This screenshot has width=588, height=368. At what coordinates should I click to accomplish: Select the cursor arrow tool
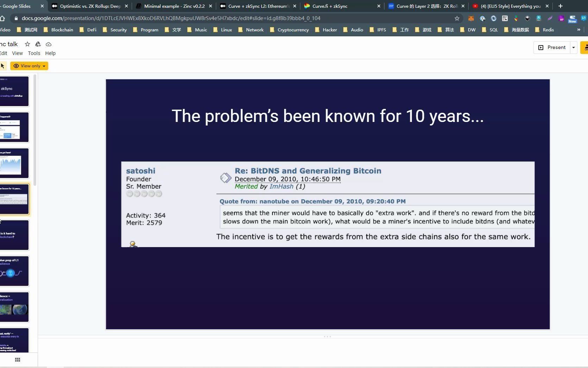click(x=2, y=66)
